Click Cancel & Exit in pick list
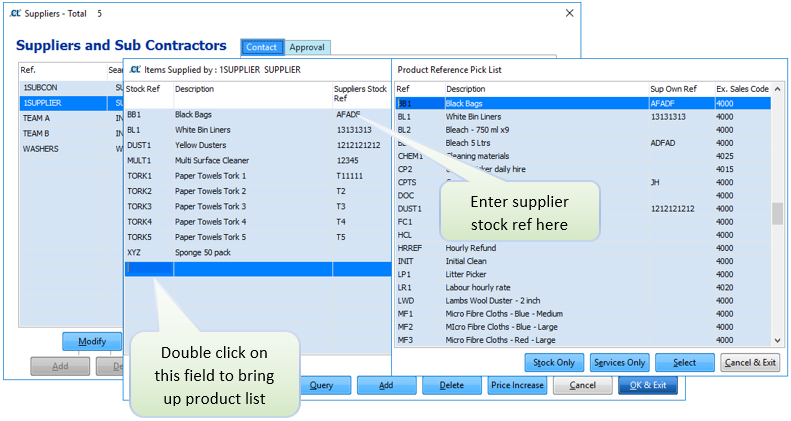This screenshot has height=421, width=791. coord(750,363)
